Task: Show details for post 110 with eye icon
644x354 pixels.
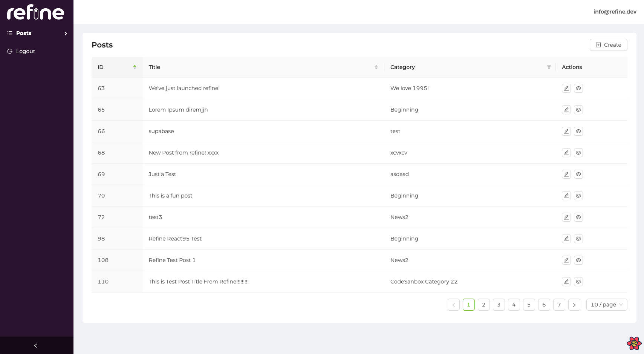Action: (578, 282)
